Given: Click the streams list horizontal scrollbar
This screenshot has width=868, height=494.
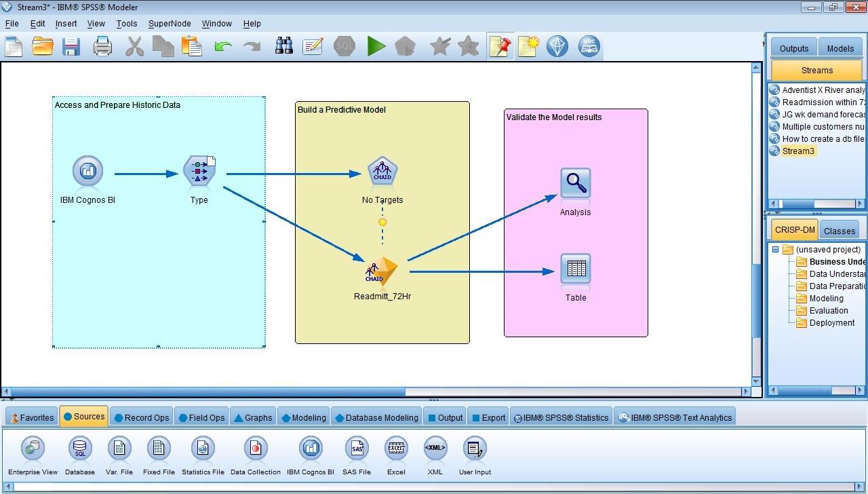Looking at the screenshot, I should pos(816,204).
